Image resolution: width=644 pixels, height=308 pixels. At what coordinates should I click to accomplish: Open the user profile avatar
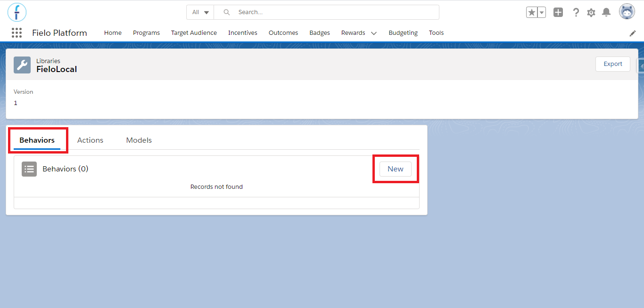click(x=627, y=12)
